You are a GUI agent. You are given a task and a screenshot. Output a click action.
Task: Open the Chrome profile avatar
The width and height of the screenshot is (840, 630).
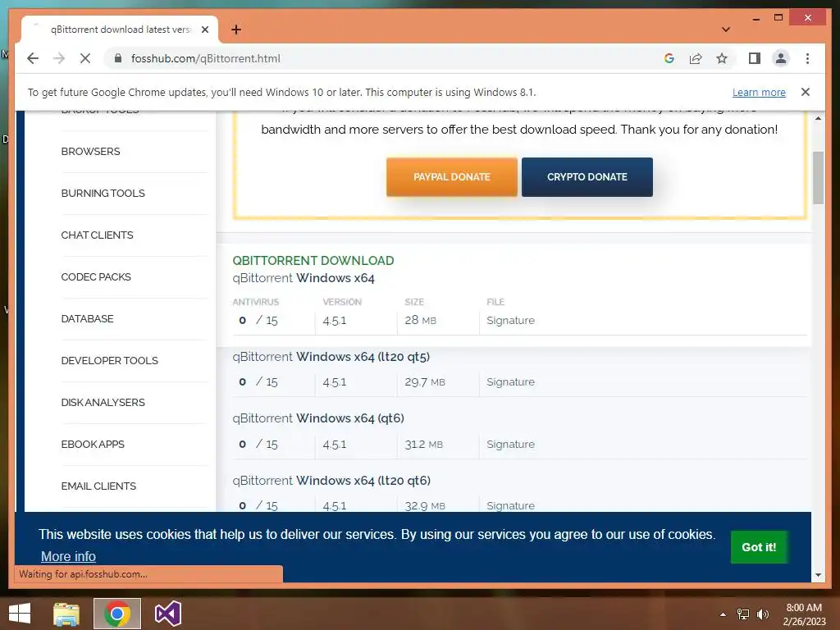click(x=781, y=58)
